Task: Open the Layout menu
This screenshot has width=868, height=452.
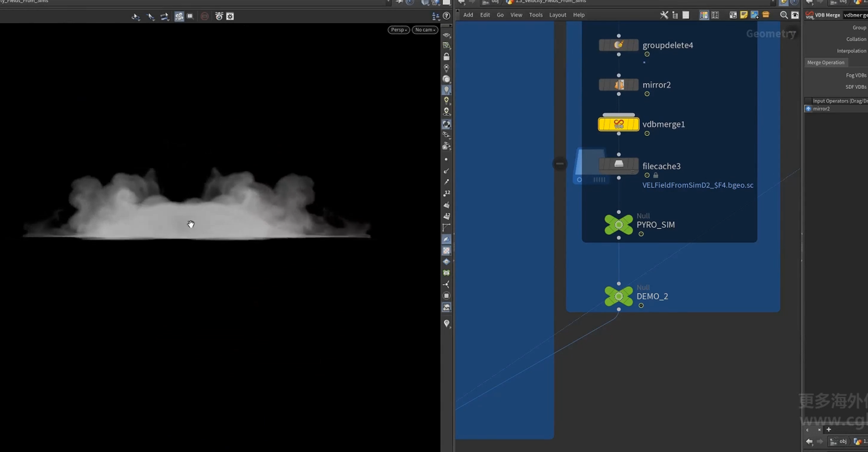Action: [x=557, y=15]
